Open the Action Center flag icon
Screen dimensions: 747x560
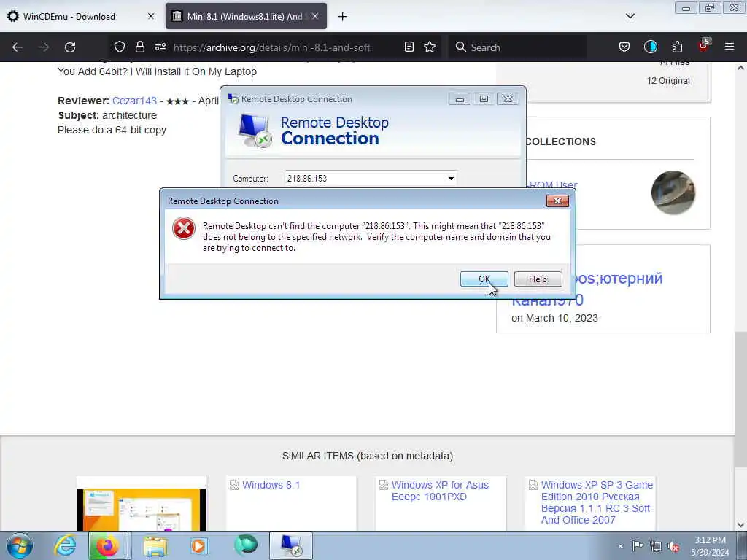(x=638, y=546)
